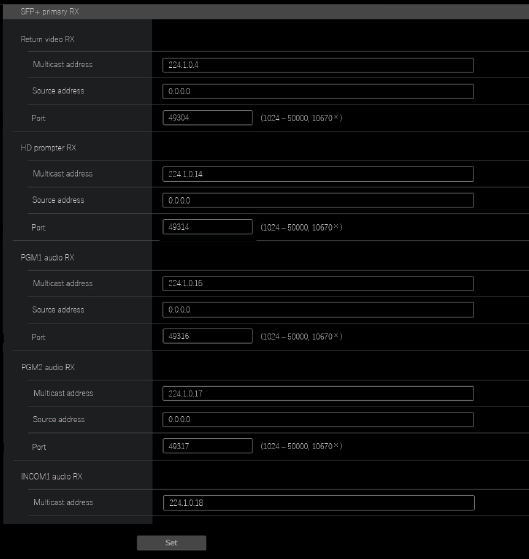
Task: Click Source address label under HD prompter RX
Action: click(x=58, y=200)
